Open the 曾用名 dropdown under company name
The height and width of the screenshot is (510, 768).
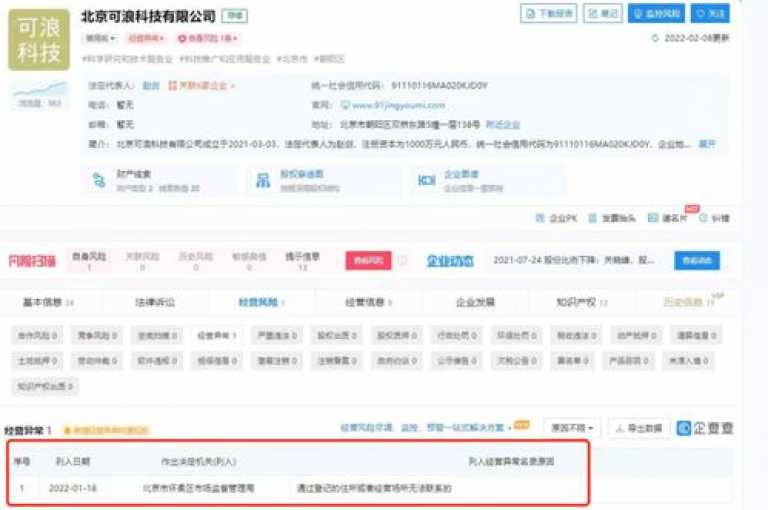(100, 38)
